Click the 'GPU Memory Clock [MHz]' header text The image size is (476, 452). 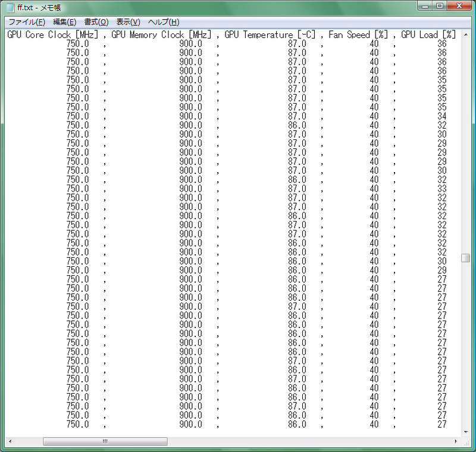point(161,35)
